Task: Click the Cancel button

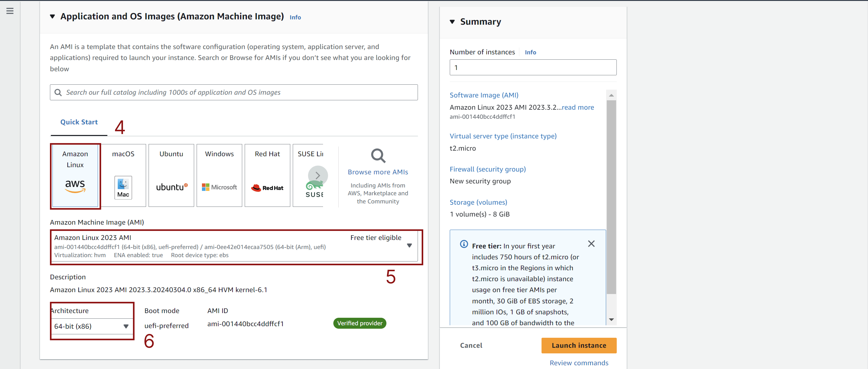Action: 471,345
